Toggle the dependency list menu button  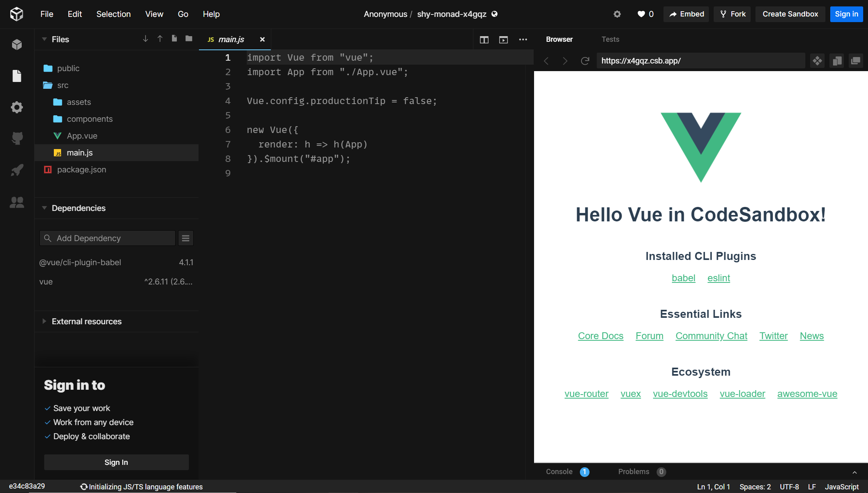186,238
